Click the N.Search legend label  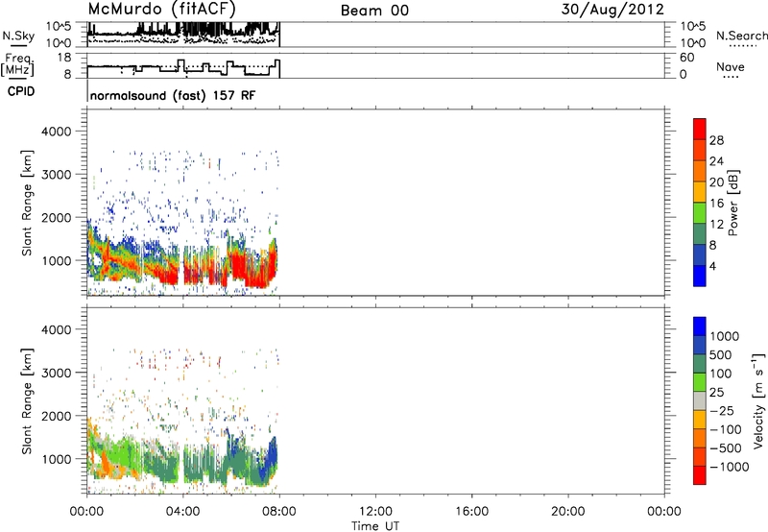[x=741, y=36]
